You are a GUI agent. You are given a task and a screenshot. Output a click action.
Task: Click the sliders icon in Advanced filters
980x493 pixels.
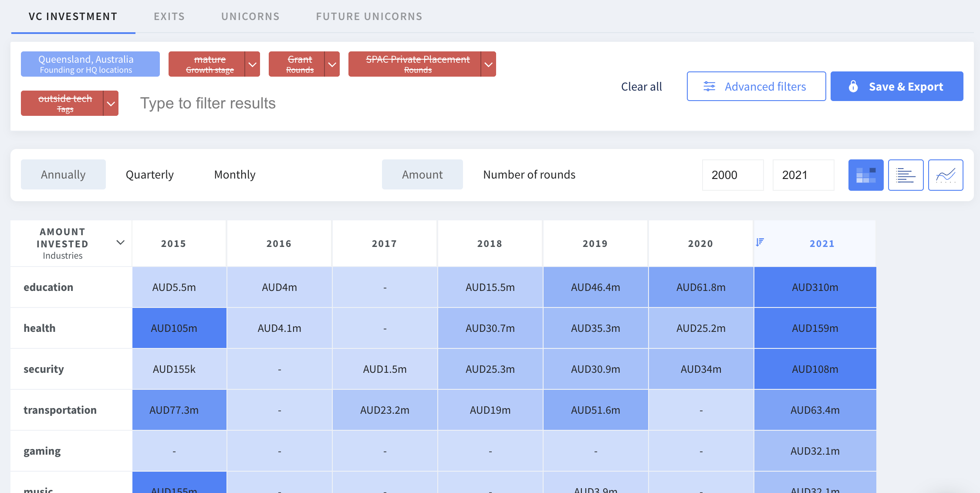[x=709, y=86]
